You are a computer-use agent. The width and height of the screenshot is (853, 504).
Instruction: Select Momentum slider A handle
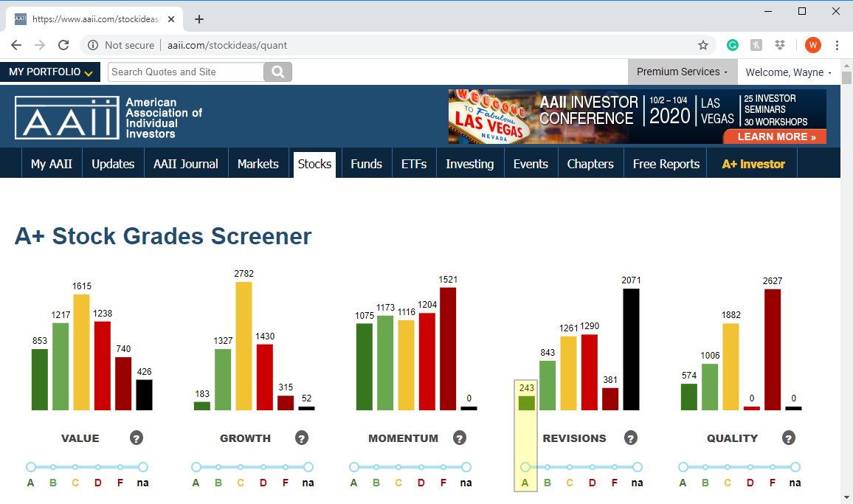click(354, 467)
